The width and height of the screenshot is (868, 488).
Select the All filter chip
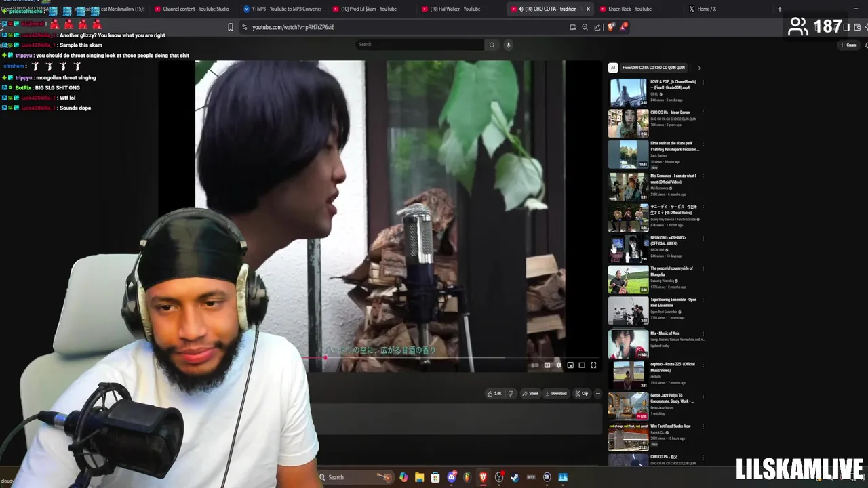pos(613,68)
